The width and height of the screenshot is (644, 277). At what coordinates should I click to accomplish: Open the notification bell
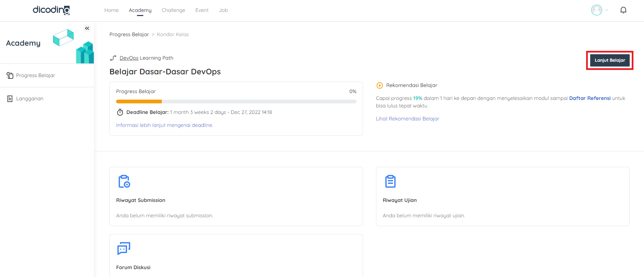tap(623, 10)
